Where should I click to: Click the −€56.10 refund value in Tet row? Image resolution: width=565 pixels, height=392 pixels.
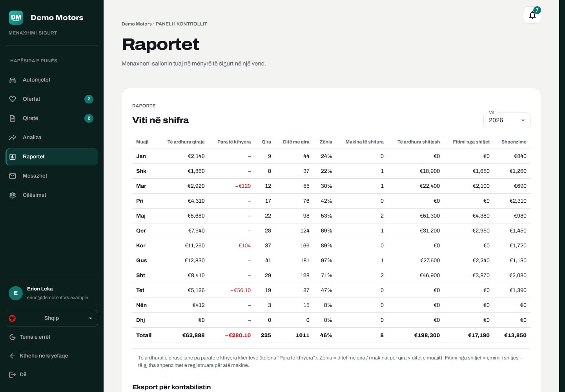click(241, 290)
